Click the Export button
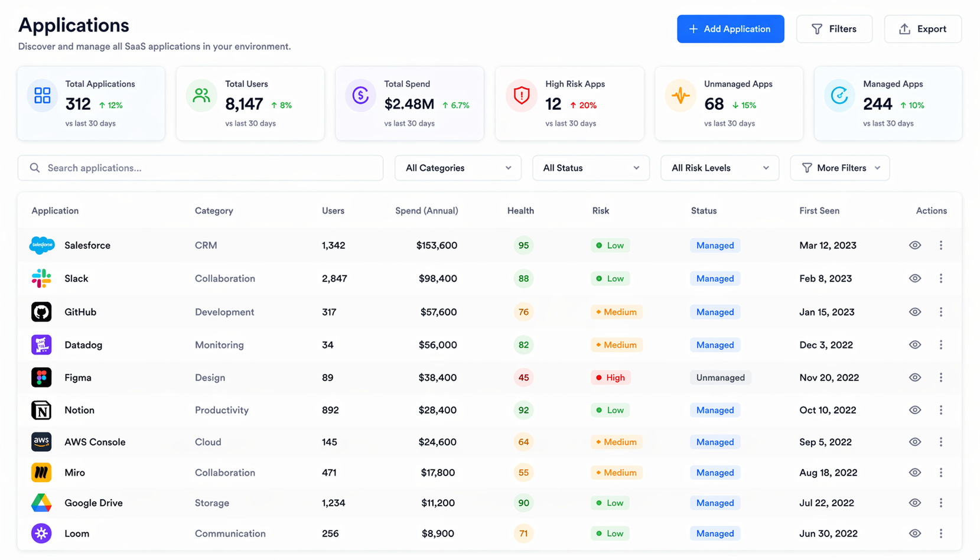The width and height of the screenshot is (980, 560). (x=923, y=28)
